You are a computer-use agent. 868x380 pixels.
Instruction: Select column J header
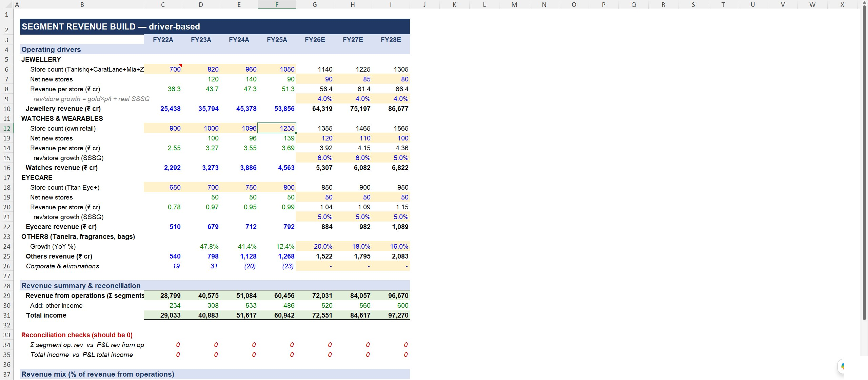click(425, 4)
